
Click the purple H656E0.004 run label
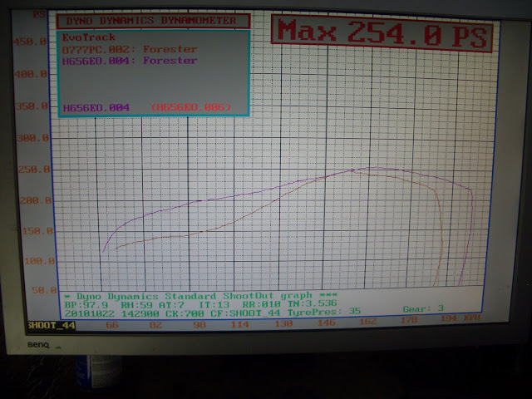[96, 108]
